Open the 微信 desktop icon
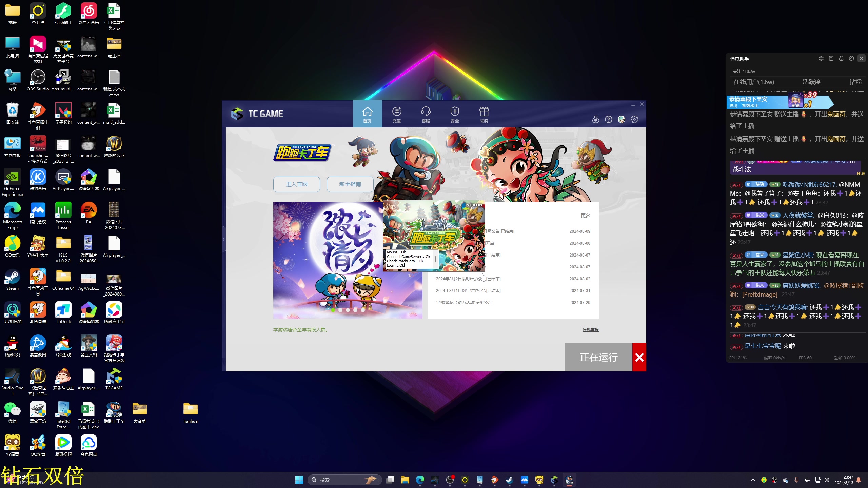Screen dimensions: 868x488 point(13,413)
